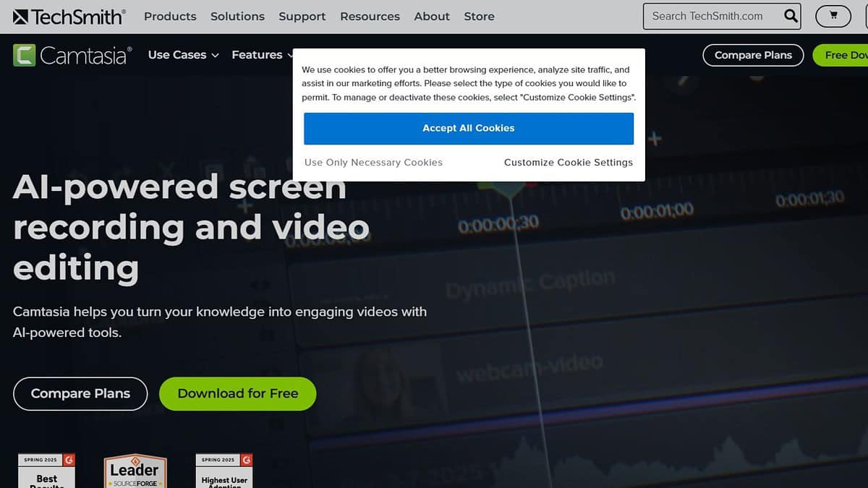This screenshot has height=488, width=868.
Task: Open the About menu
Action: 432,16
